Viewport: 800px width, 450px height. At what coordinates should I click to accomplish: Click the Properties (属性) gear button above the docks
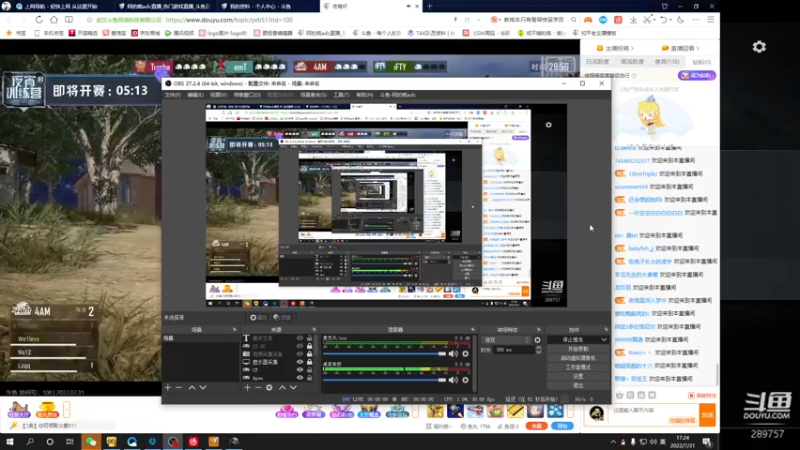pos(259,317)
